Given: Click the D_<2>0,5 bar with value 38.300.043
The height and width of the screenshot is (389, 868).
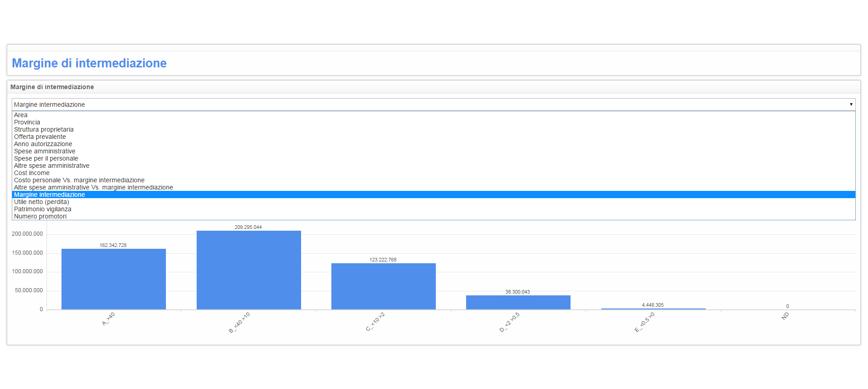Looking at the screenshot, I should [518, 303].
